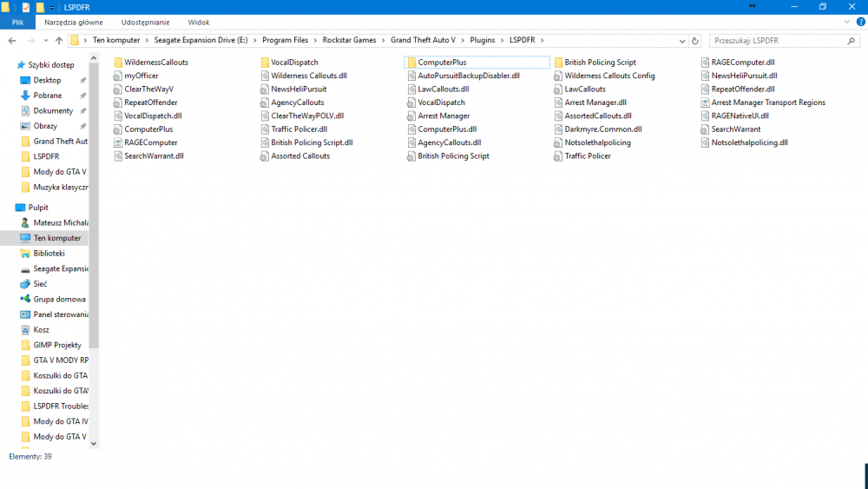Switch to Narzędzia główne tab
The height and width of the screenshot is (489, 868).
click(74, 23)
